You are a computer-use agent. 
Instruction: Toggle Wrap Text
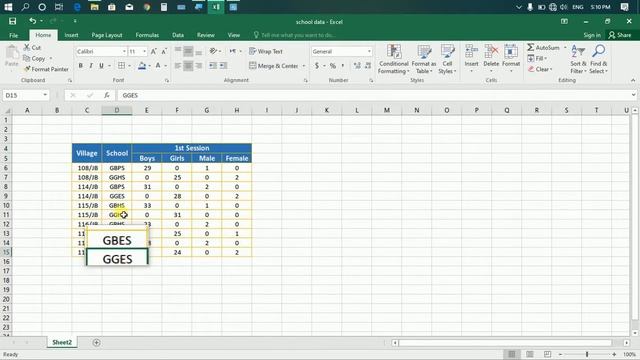[x=266, y=51]
